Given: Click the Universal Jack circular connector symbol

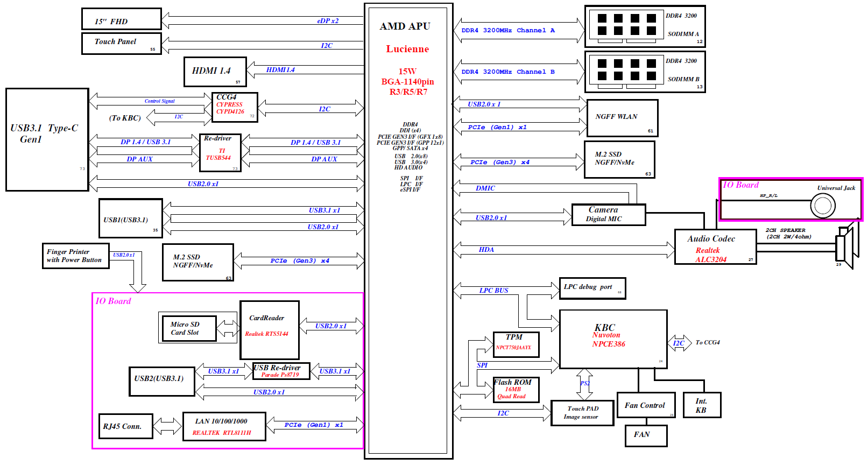Looking at the screenshot, I should coord(822,205).
